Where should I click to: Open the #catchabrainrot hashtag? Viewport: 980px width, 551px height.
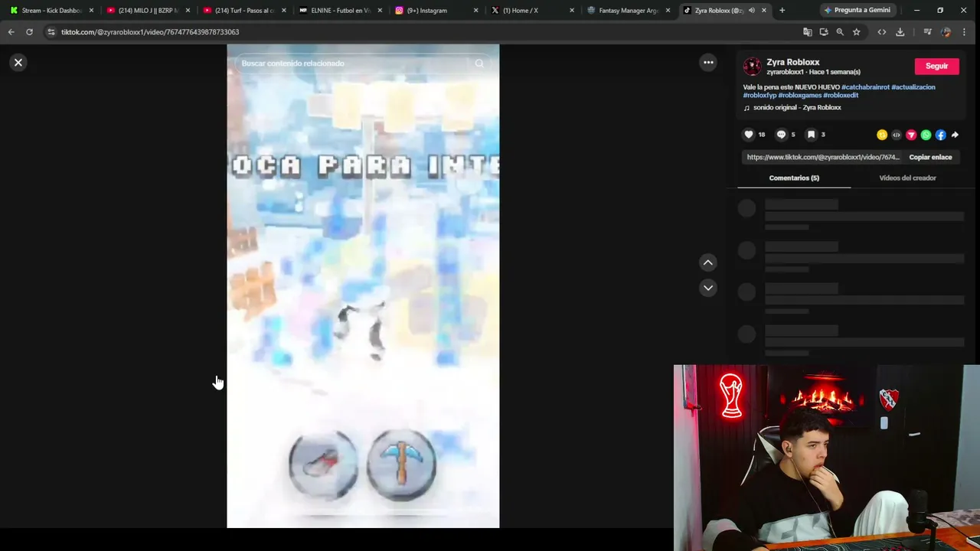pos(865,87)
